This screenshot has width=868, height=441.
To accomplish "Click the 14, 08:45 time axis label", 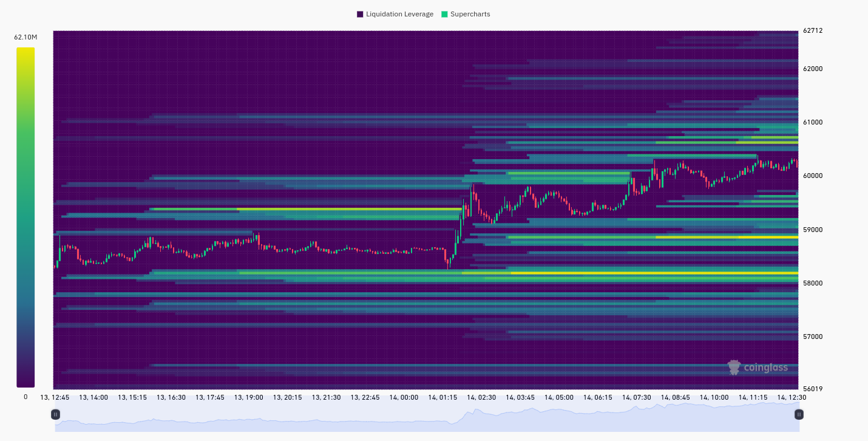I will click(676, 397).
